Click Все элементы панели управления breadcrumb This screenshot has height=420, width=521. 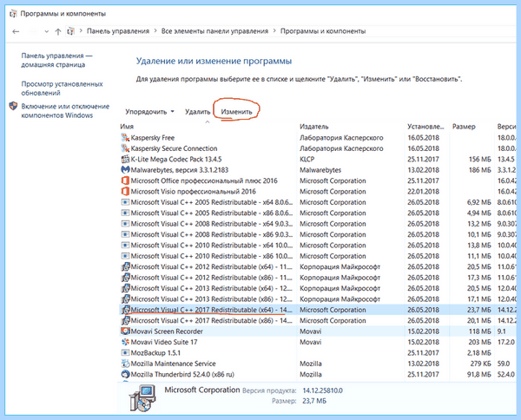tap(214, 31)
